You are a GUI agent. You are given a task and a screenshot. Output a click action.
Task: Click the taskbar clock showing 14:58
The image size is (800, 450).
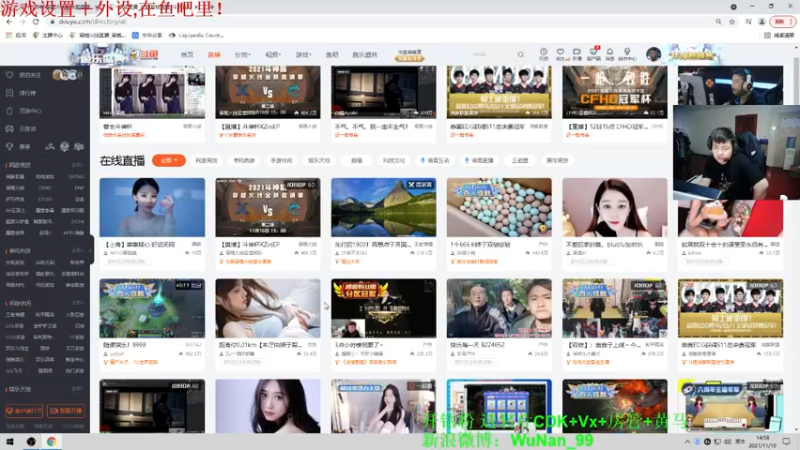tap(762, 441)
